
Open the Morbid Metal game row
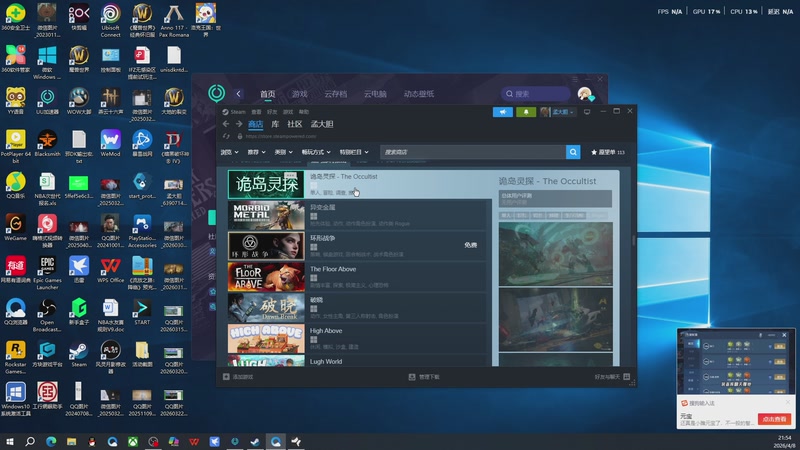tap(357, 215)
